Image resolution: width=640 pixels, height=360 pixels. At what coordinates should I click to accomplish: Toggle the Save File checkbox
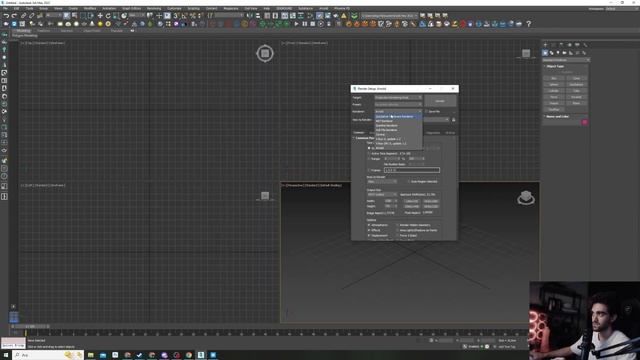(x=427, y=111)
